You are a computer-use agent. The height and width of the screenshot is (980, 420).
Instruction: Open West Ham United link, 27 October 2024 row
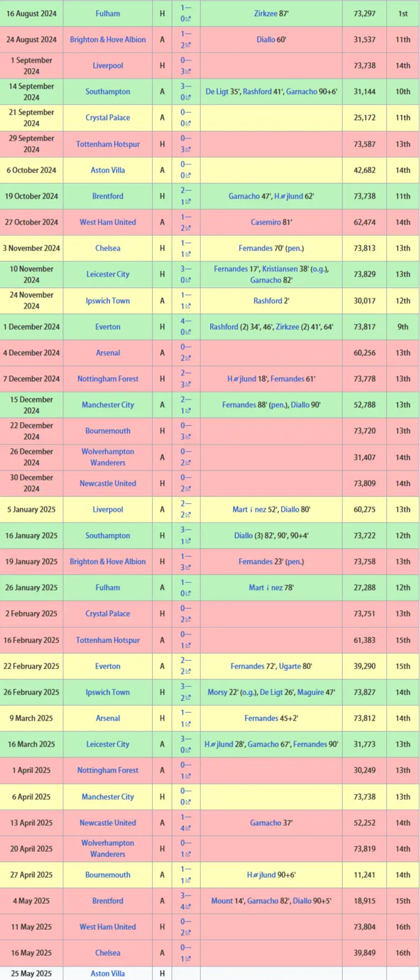(108, 222)
